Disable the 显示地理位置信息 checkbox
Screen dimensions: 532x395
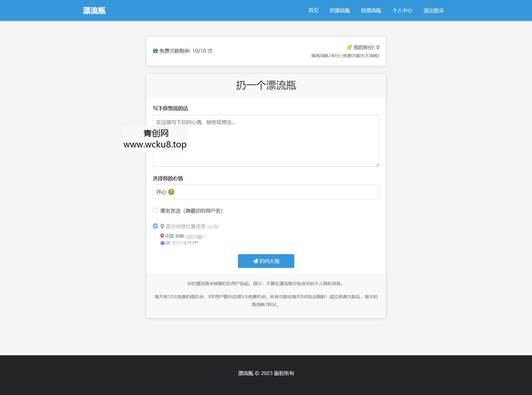155,226
